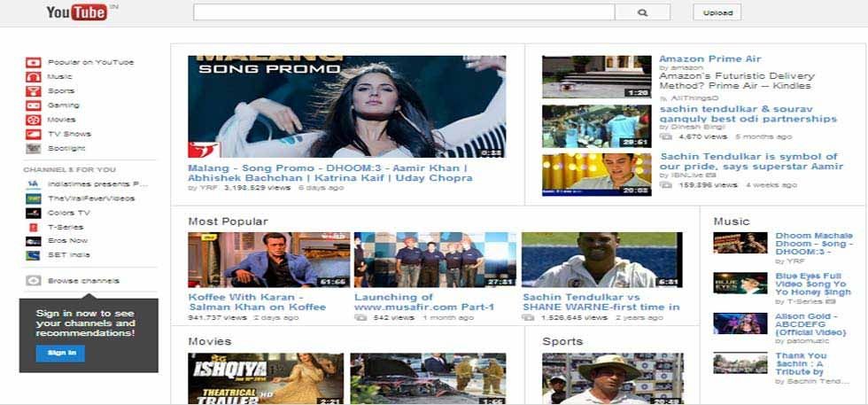This screenshot has width=868, height=405.
Task: Open the Popular on YouTube icon
Action: pyautogui.click(x=33, y=62)
